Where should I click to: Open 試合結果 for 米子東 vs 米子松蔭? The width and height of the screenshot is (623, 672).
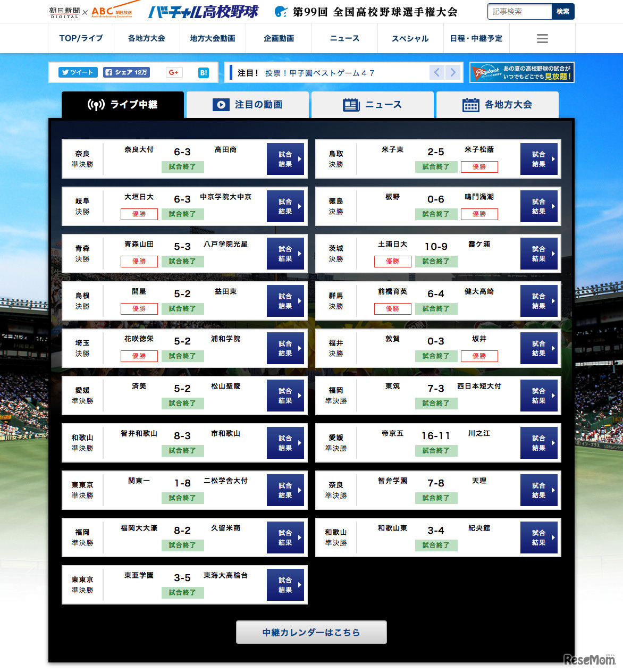point(539,159)
